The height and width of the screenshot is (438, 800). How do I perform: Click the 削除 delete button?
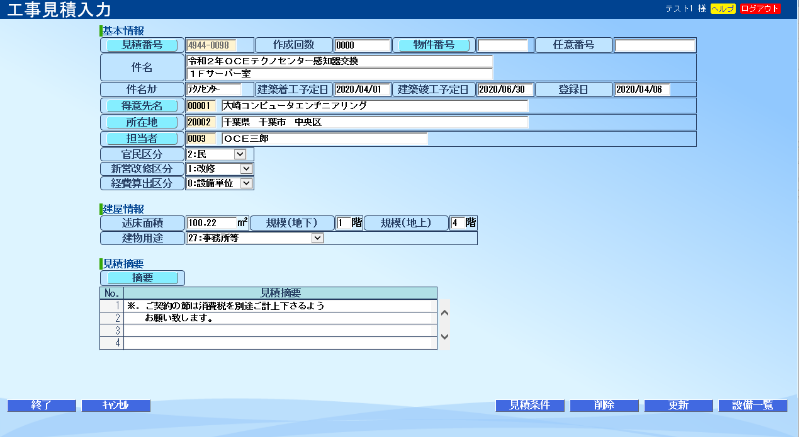pyautogui.click(x=604, y=406)
